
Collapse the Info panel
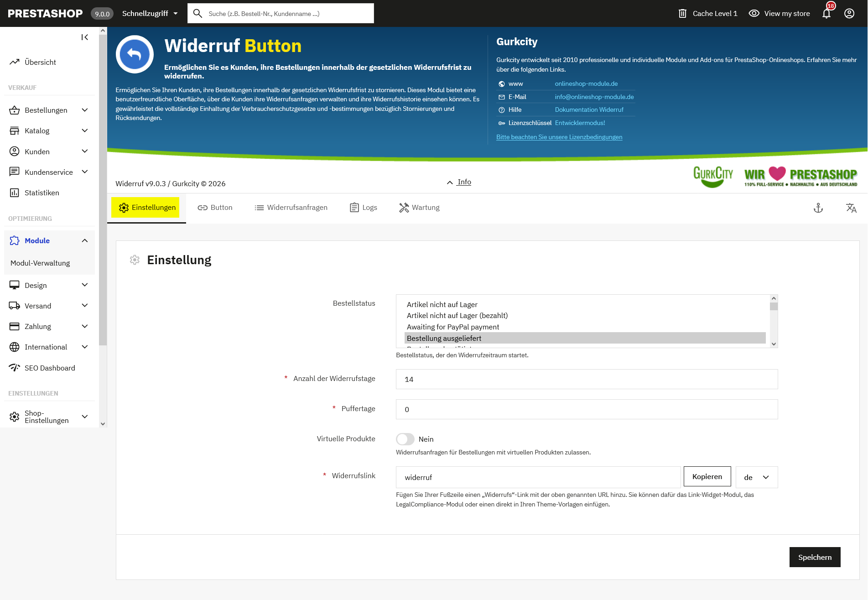459,182
